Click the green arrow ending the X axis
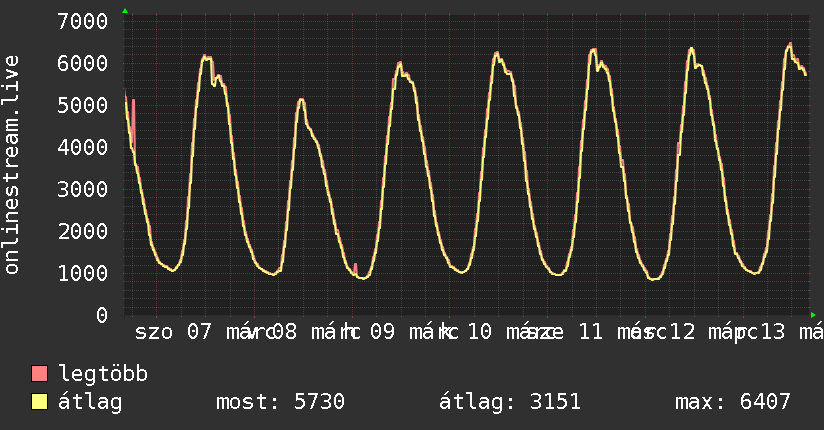Screen dimensions: 824x430 [813, 315]
